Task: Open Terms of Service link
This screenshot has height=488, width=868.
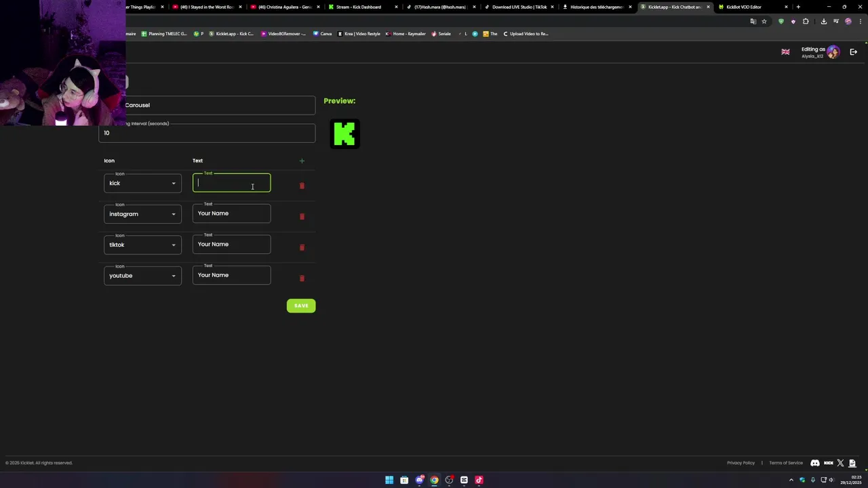Action: pos(786,463)
